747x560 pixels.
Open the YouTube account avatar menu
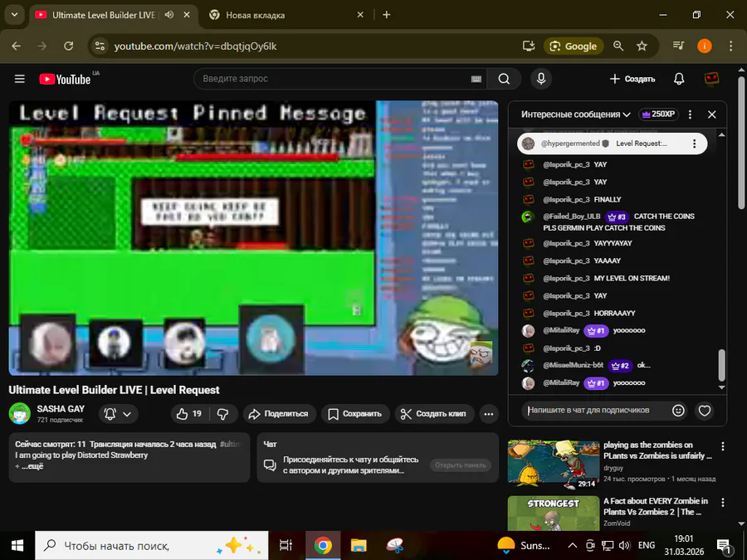(711, 79)
